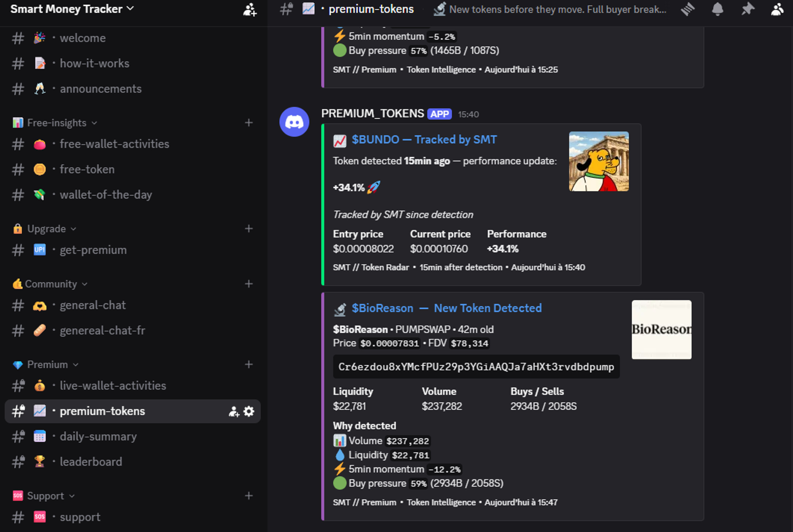Open $BioReason New Token Detected link
The image size is (793, 532).
pos(447,308)
